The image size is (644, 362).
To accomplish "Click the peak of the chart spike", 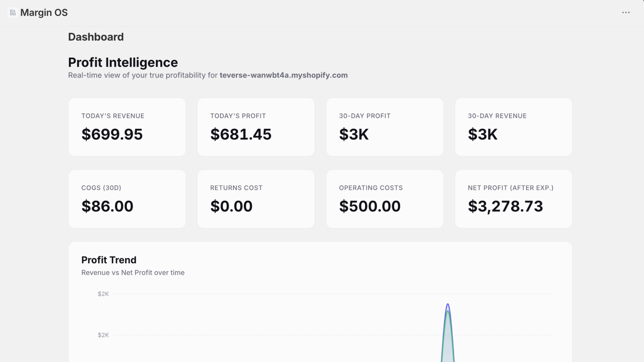I will click(448, 304).
